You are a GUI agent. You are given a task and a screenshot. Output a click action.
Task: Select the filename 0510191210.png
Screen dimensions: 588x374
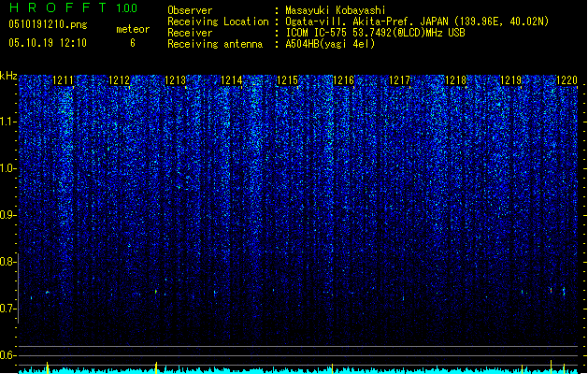pyautogui.click(x=48, y=25)
